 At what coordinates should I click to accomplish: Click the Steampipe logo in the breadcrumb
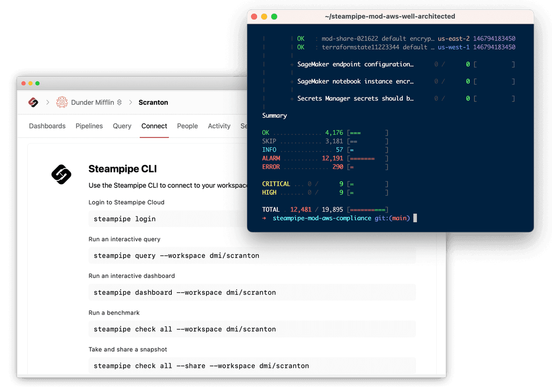point(33,102)
